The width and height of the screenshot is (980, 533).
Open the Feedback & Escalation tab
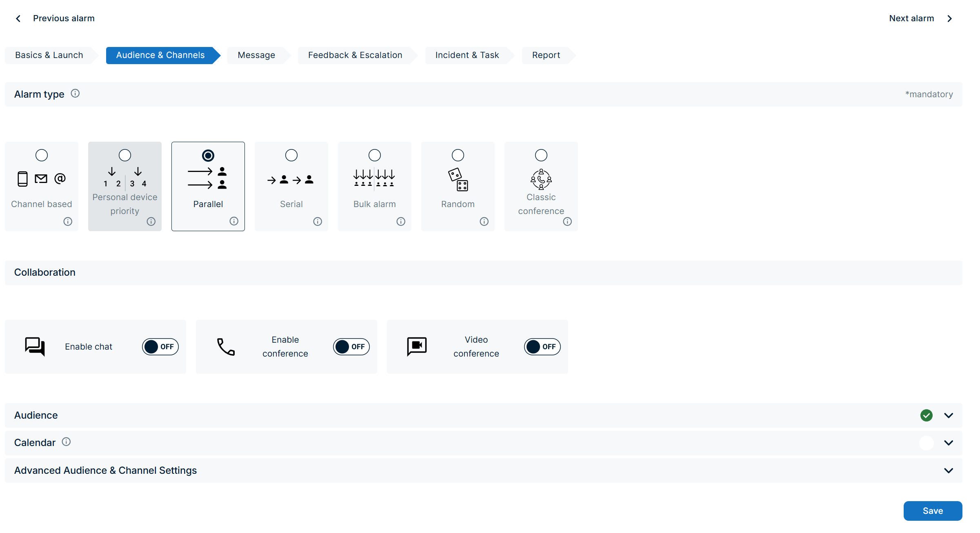[x=355, y=55]
